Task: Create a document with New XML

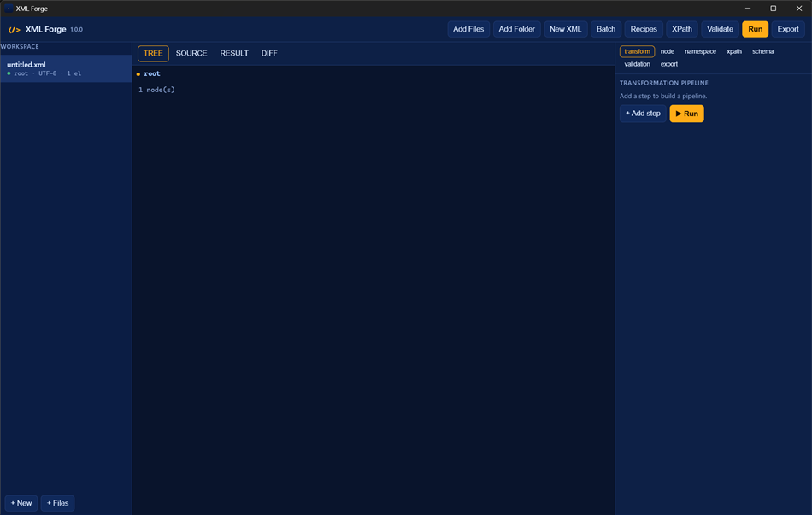Action: pos(566,29)
